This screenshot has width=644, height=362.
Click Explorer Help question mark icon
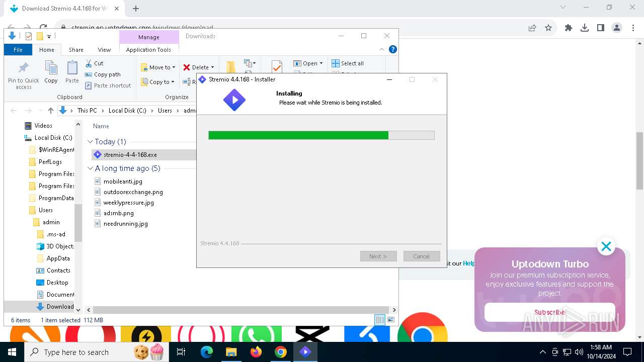point(393,49)
